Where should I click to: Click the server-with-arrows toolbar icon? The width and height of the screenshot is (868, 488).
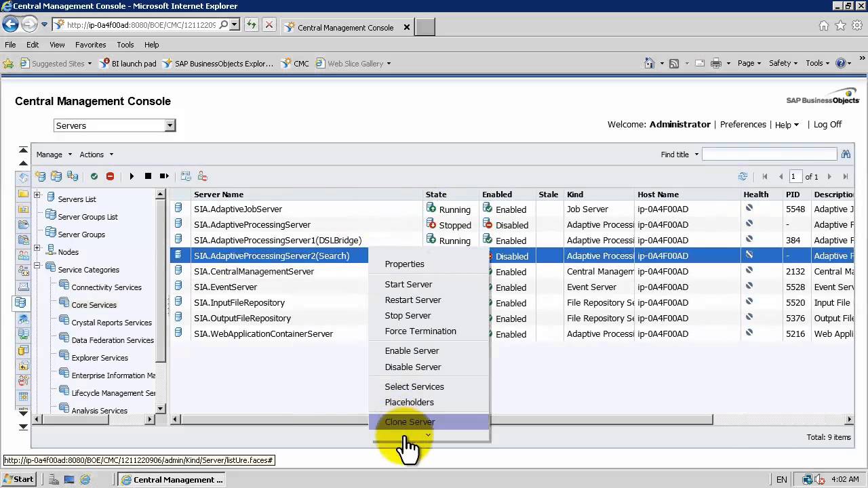(x=73, y=176)
